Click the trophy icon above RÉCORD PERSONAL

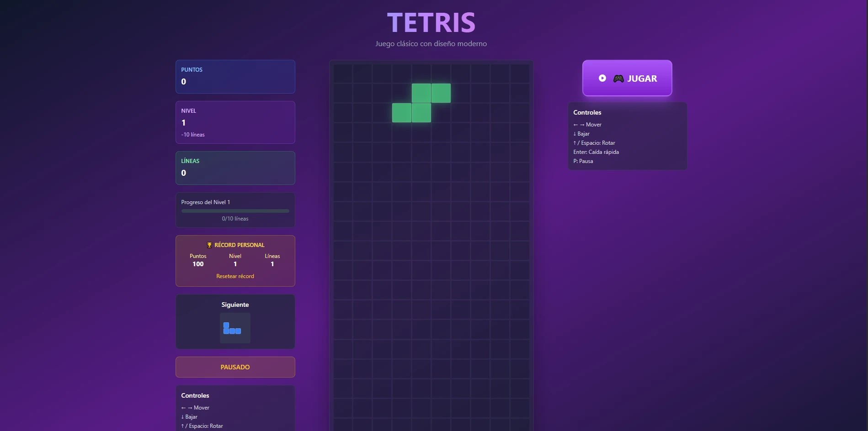tap(209, 245)
